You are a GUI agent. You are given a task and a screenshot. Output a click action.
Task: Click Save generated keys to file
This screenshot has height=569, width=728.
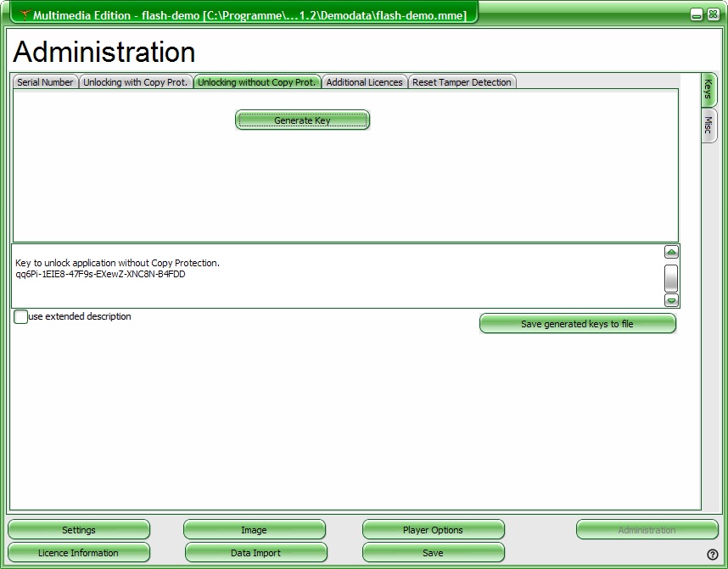click(x=577, y=324)
